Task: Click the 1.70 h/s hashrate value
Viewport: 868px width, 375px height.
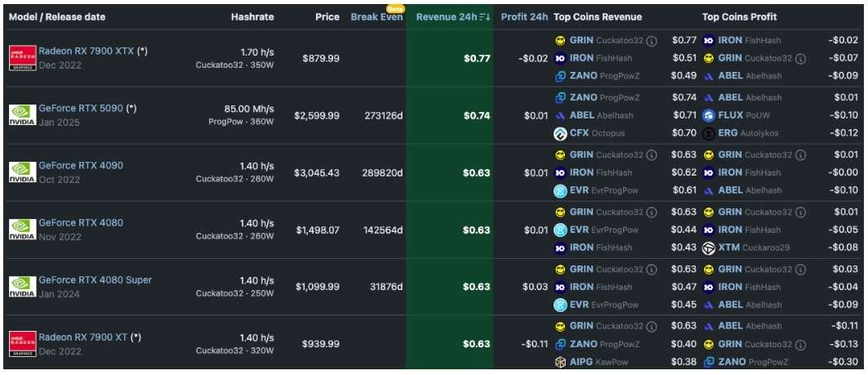Action: click(x=257, y=51)
